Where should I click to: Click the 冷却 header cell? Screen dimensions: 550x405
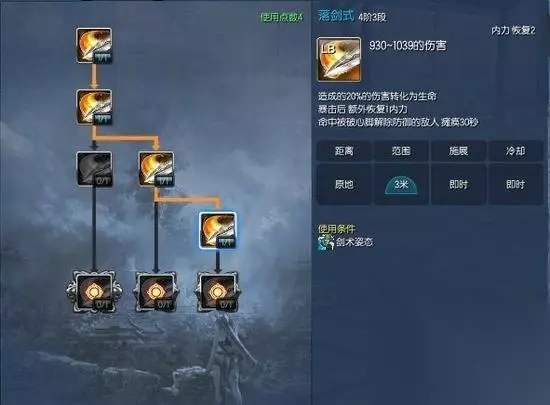click(x=516, y=151)
